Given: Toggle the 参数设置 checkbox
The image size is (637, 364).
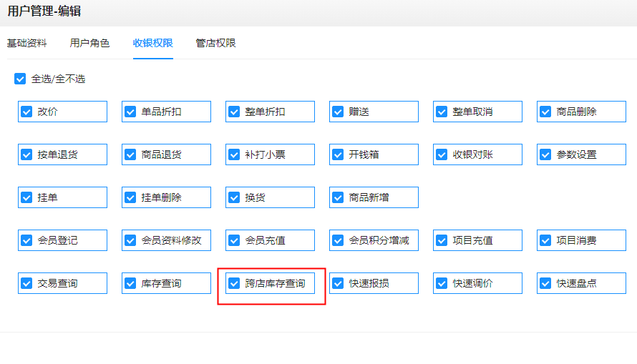Looking at the screenshot, I should point(545,154).
